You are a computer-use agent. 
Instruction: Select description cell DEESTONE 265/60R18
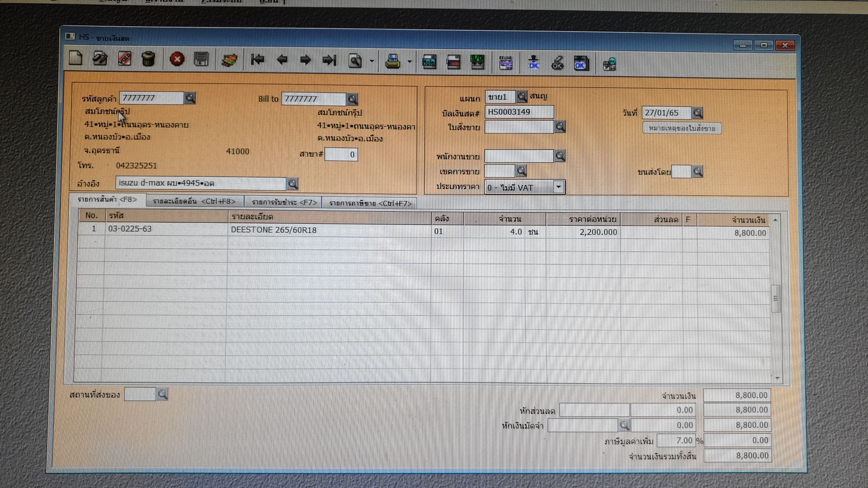coord(330,230)
